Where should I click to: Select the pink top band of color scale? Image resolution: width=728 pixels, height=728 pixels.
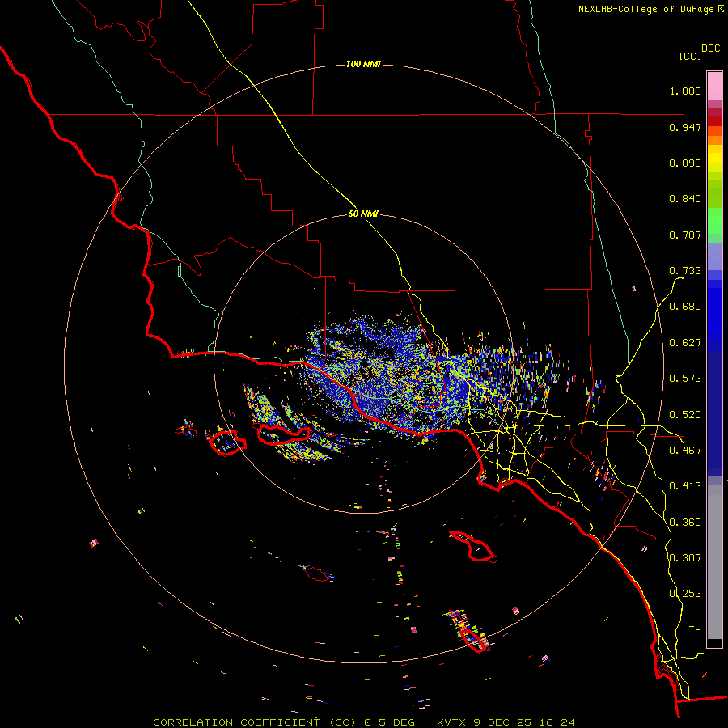[714, 87]
